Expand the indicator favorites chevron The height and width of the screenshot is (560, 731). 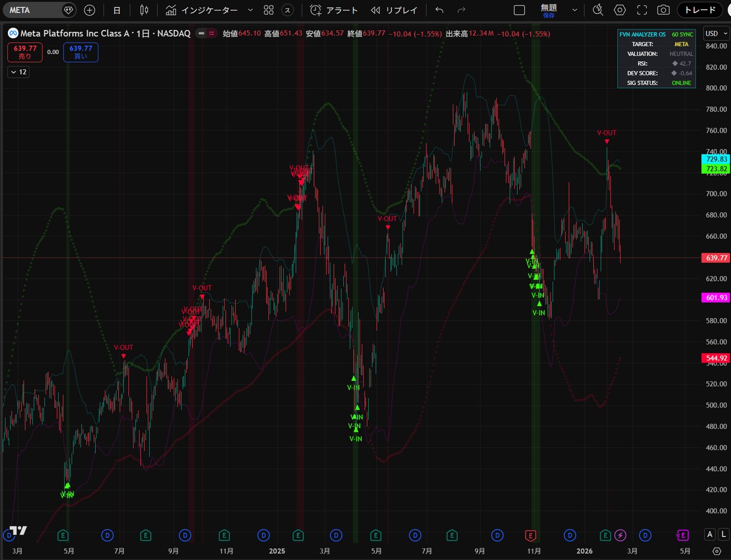pos(250,10)
